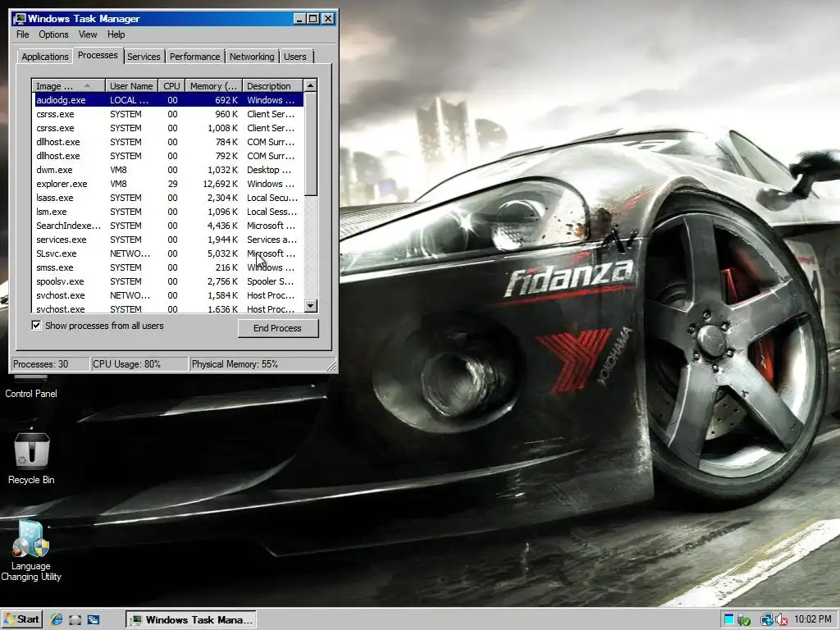This screenshot has width=840, height=630.
Task: Click the muted volume tray icon
Action: pyautogui.click(x=781, y=620)
